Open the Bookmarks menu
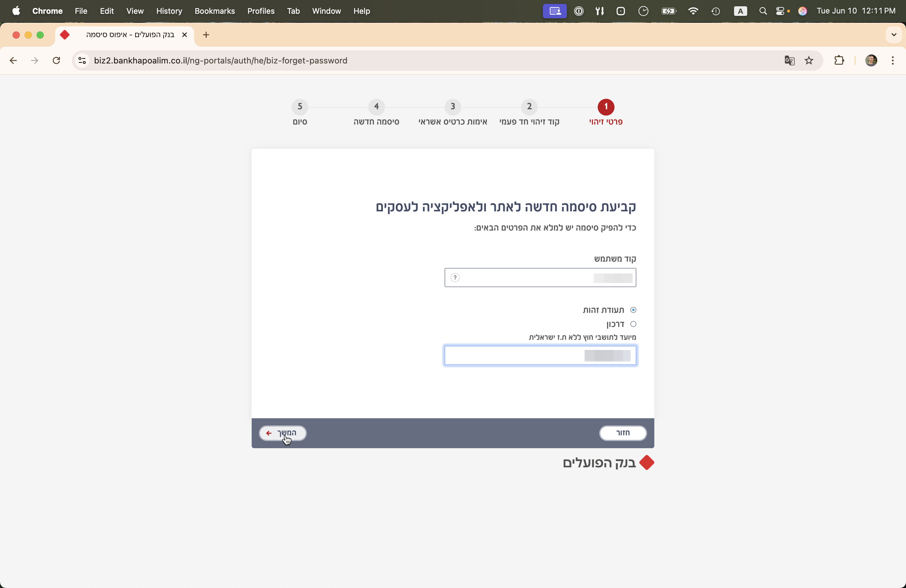 pos(215,11)
